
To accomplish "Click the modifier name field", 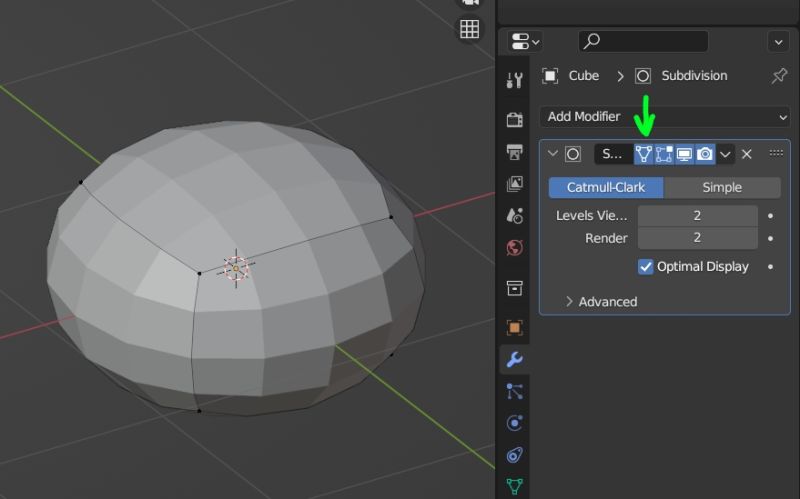I will click(x=614, y=154).
